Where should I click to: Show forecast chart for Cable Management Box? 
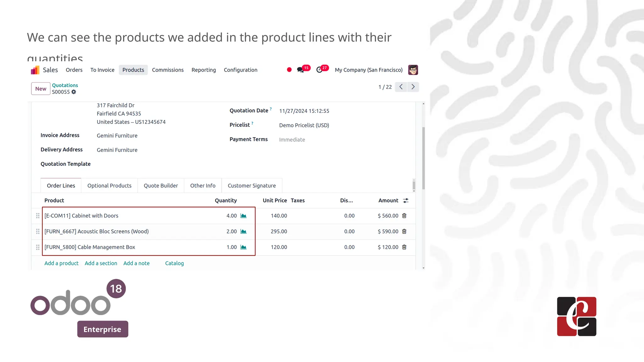[243, 247]
